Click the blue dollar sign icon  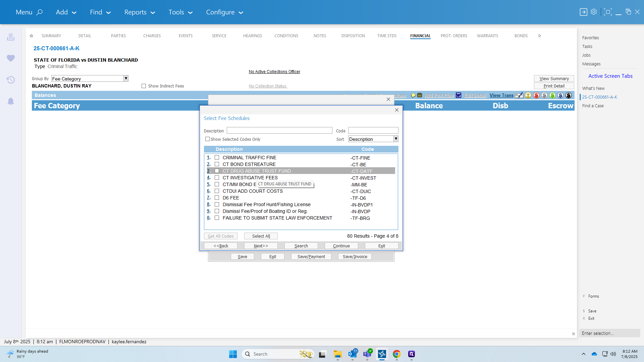560,95
